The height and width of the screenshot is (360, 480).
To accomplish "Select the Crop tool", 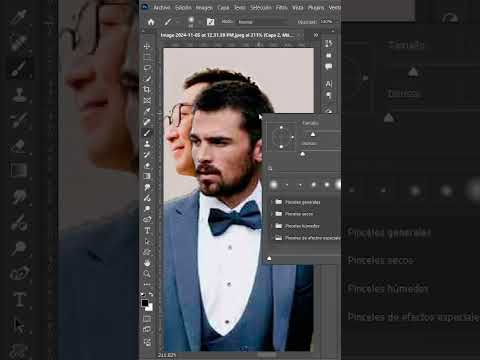I will (147, 89).
